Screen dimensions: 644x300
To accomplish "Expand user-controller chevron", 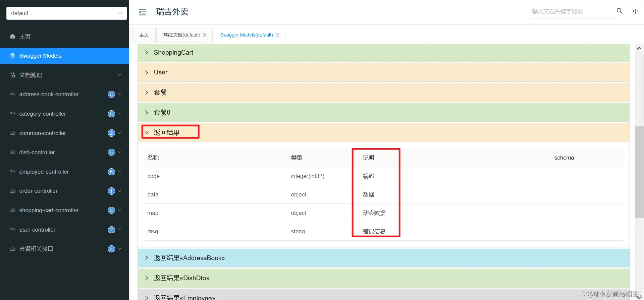I will click(120, 230).
